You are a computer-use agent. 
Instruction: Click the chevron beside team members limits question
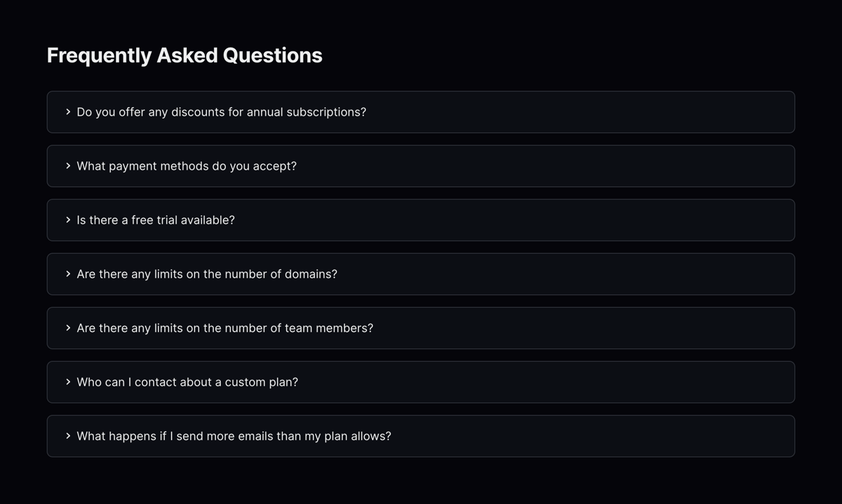(x=67, y=327)
